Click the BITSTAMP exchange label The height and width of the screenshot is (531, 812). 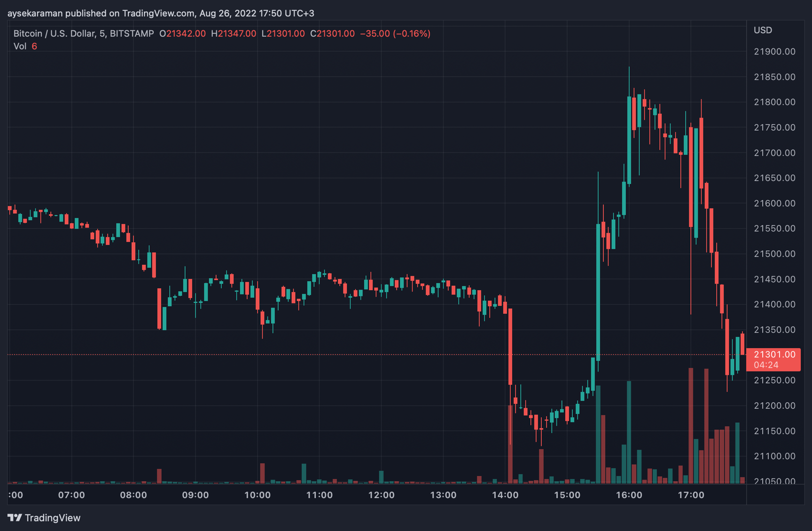point(132,33)
